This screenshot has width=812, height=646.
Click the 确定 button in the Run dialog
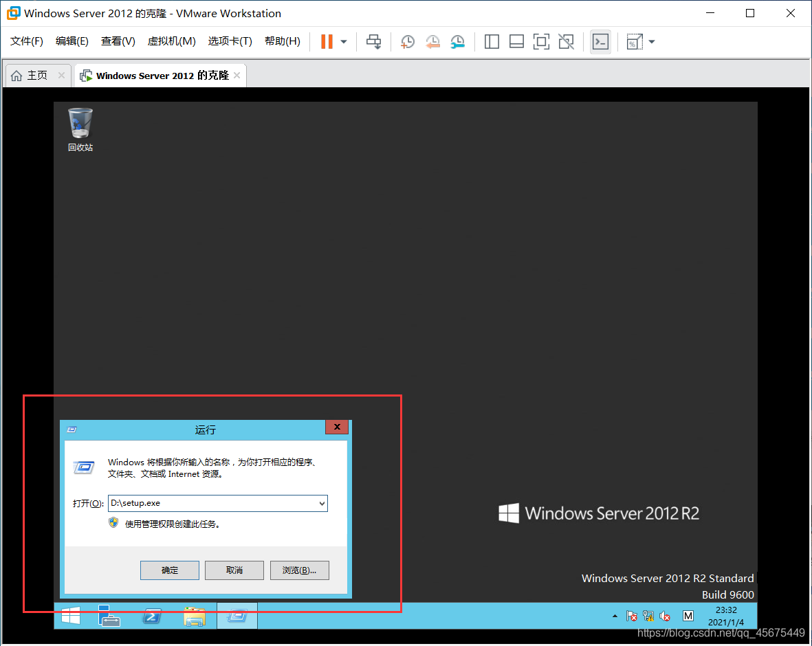click(169, 570)
